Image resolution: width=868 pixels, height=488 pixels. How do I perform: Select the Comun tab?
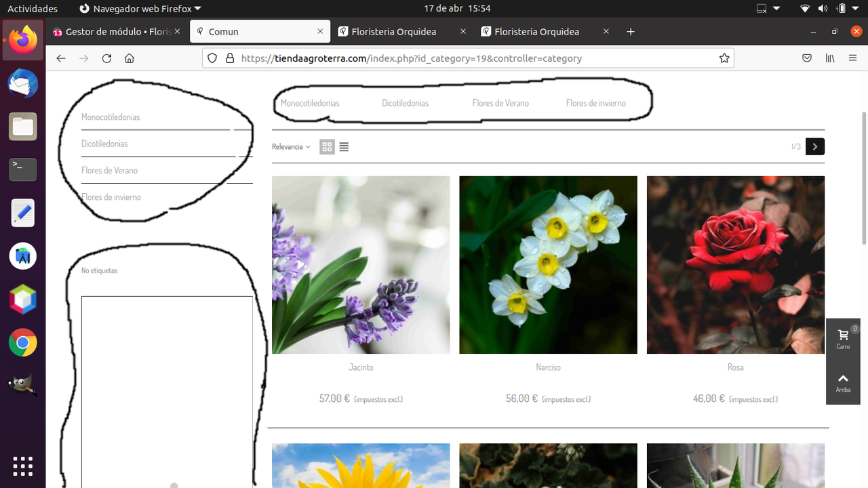(260, 32)
